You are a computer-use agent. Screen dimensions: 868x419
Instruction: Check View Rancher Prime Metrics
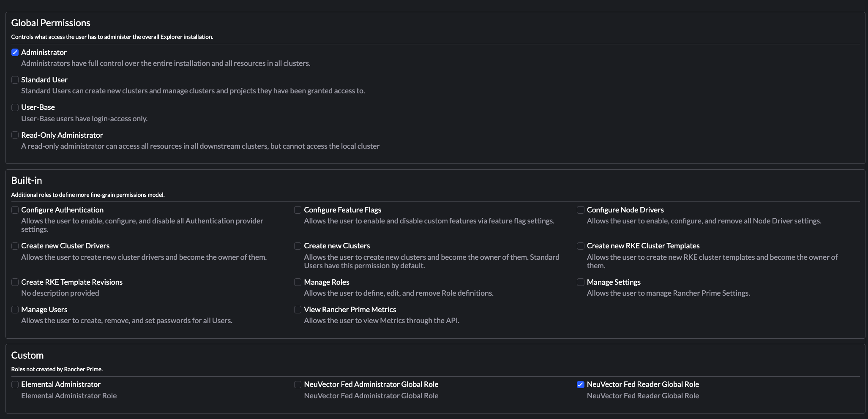(x=298, y=310)
